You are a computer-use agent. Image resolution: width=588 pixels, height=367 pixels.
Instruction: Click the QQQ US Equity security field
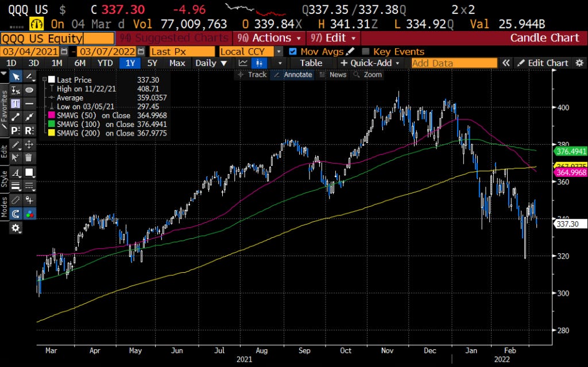[57, 38]
